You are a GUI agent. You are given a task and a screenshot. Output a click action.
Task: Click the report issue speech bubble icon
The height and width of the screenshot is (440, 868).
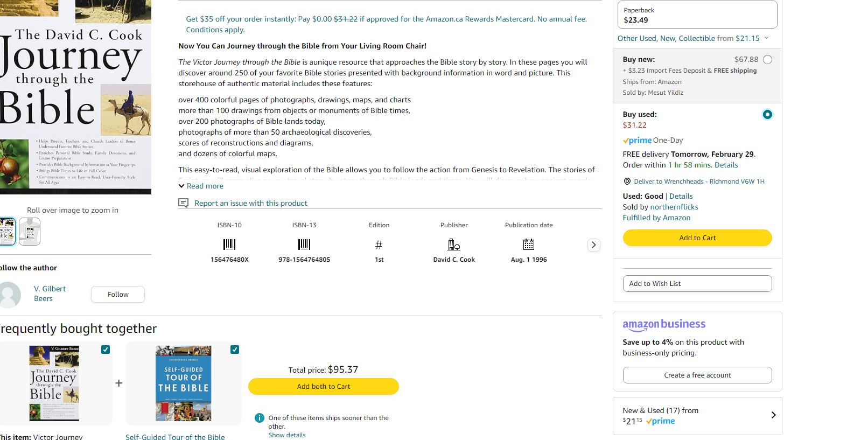183,203
